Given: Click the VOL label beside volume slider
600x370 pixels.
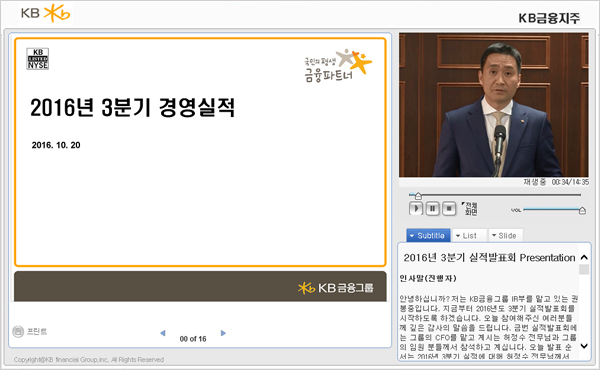Looking at the screenshot, I should pos(516,210).
